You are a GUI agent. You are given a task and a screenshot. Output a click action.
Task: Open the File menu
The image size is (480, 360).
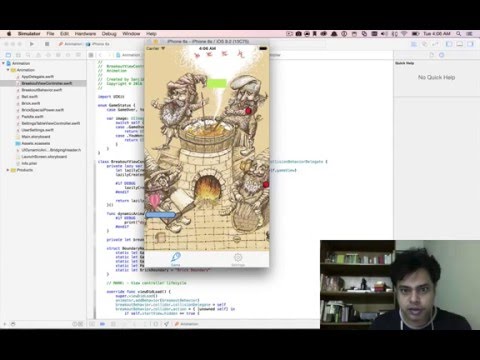pos(50,34)
